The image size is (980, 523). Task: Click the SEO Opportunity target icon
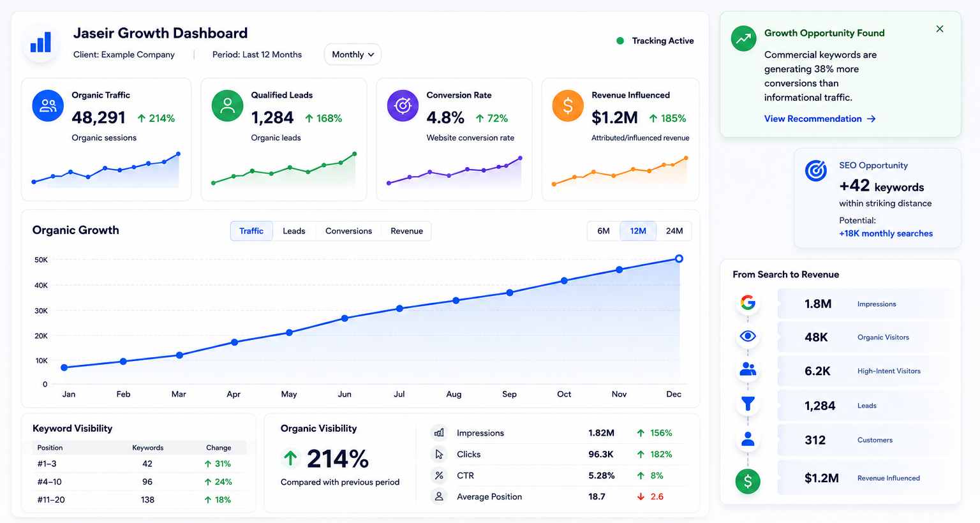pos(816,170)
